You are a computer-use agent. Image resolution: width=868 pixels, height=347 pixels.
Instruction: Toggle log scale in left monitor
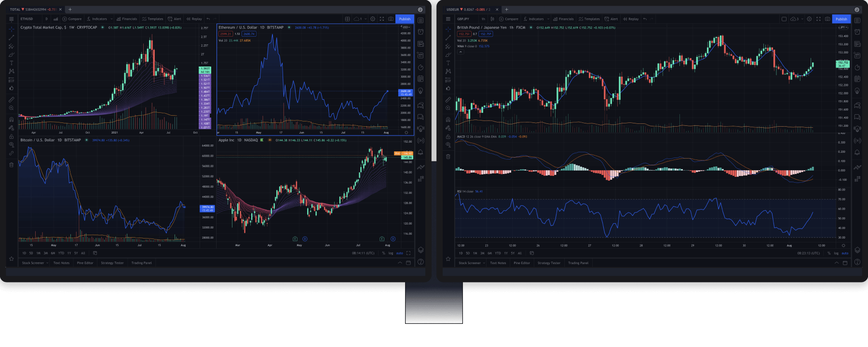(391, 253)
